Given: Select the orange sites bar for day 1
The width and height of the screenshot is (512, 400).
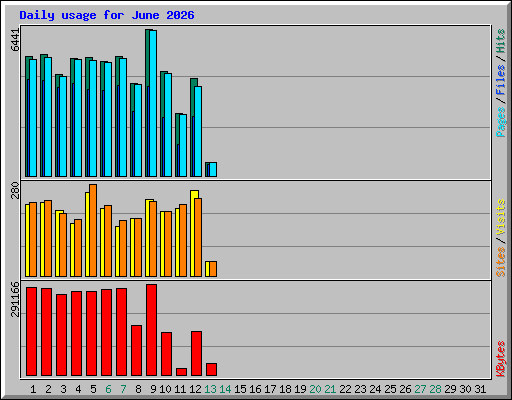Looking at the screenshot, I should pos(33,239).
